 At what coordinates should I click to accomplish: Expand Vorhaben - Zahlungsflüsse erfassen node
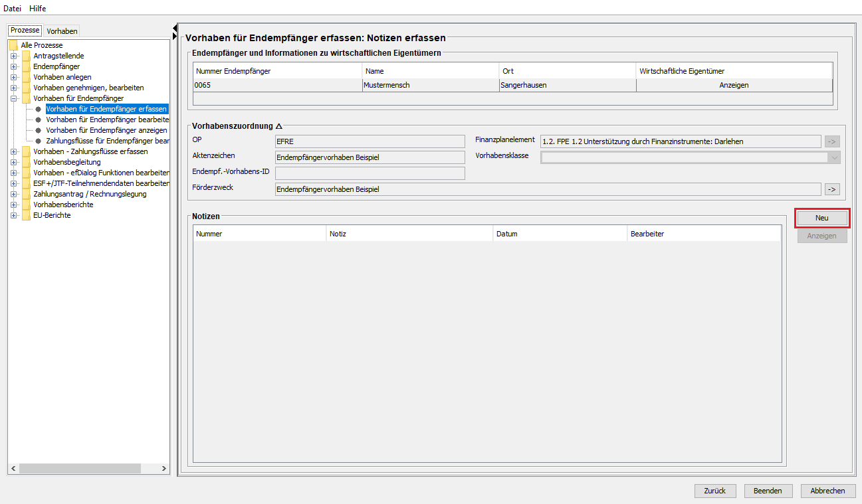(13, 151)
